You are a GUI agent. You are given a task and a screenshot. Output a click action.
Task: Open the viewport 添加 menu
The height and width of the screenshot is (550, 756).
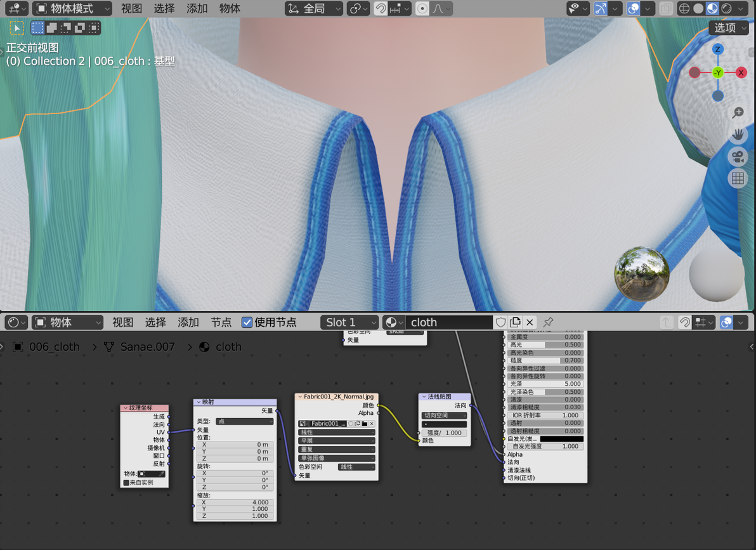tap(197, 8)
